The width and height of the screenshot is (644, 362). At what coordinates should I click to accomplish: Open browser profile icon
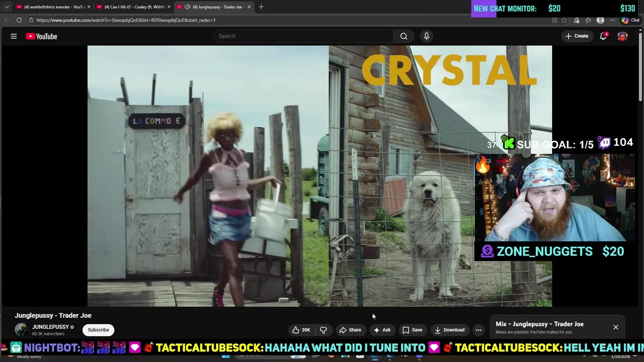click(x=600, y=20)
